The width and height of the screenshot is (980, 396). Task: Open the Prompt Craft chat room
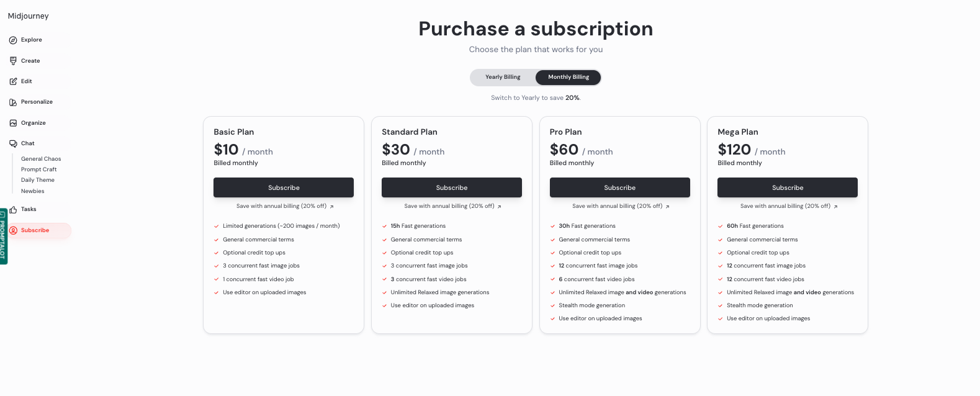click(x=38, y=169)
